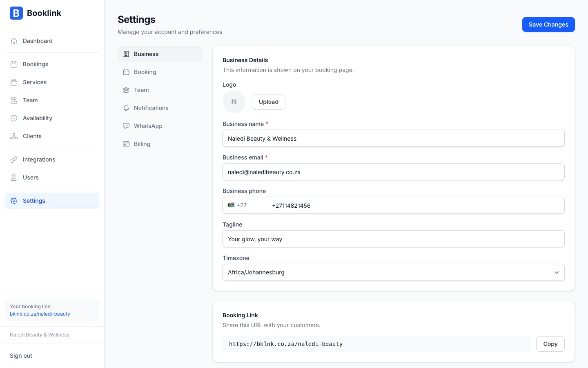588x368 pixels.
Task: Open bklnk.co.za/naledi-beauty booking link
Action: (x=40, y=314)
